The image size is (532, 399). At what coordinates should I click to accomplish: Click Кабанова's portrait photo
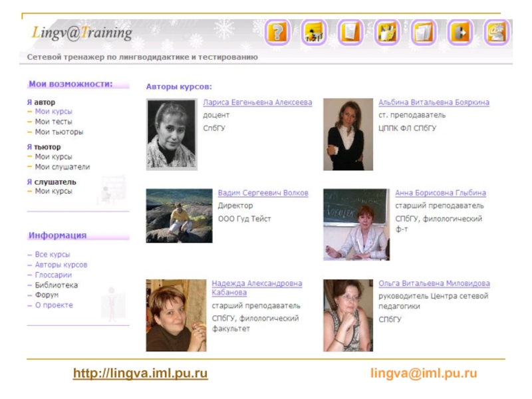[x=176, y=315]
